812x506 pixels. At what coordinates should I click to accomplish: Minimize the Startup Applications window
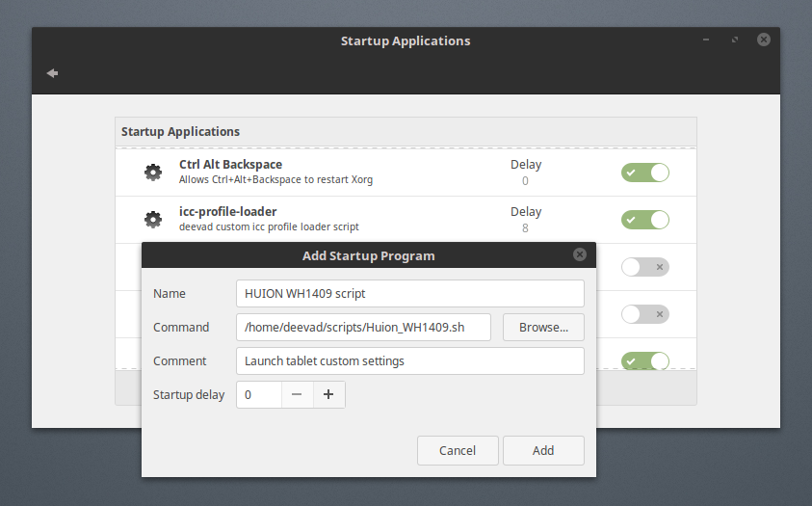click(x=706, y=40)
